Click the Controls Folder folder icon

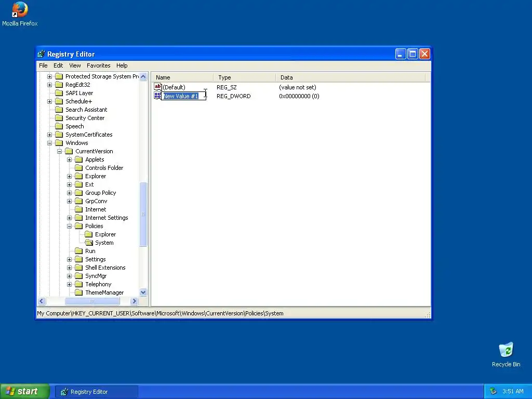click(79, 168)
